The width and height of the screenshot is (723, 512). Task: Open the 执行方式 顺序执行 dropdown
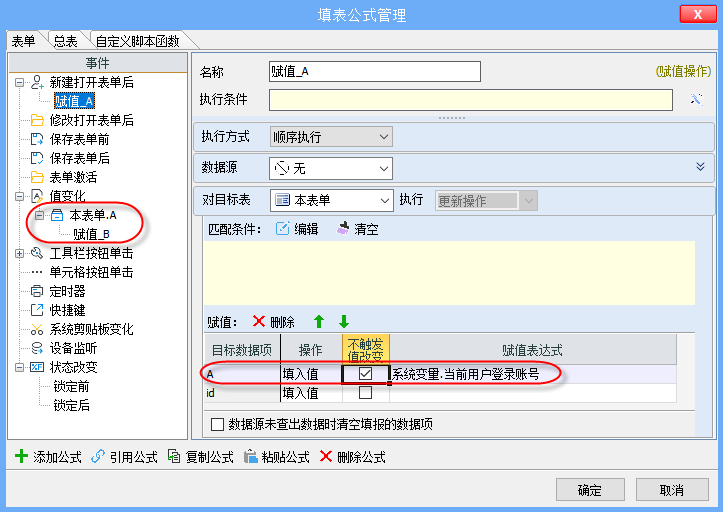[331, 137]
